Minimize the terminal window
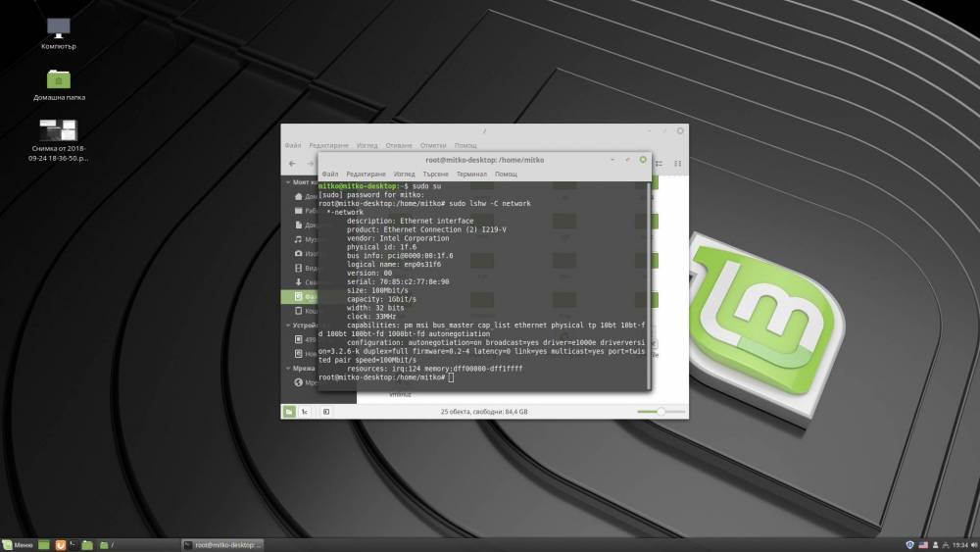Image resolution: width=980 pixels, height=552 pixels. pyautogui.click(x=612, y=160)
